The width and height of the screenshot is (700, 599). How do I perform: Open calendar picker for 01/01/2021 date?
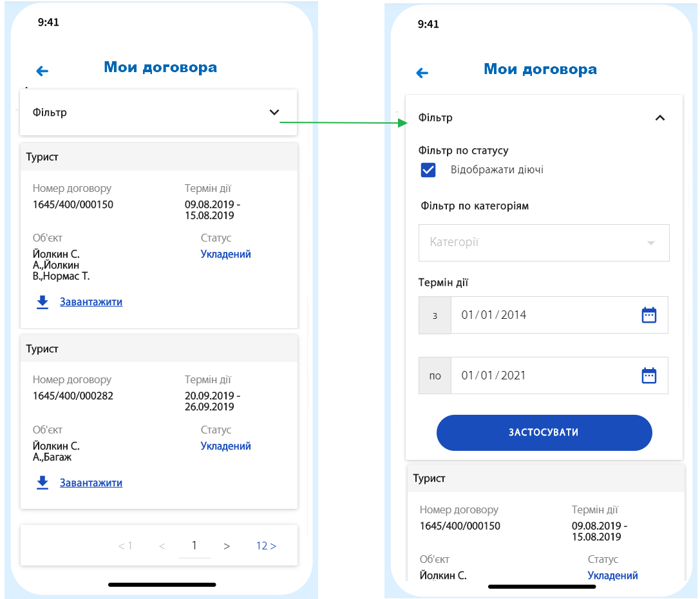[648, 376]
